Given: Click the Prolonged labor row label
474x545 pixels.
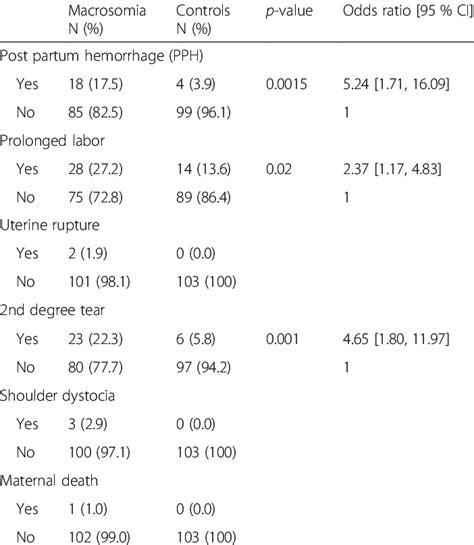Looking at the screenshot, I should tap(52, 141).
